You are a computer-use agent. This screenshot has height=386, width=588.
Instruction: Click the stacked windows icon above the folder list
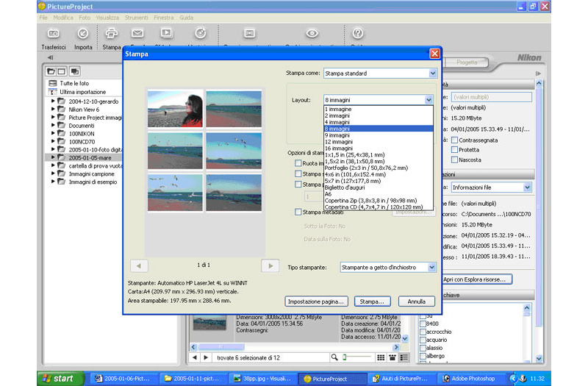75,71
